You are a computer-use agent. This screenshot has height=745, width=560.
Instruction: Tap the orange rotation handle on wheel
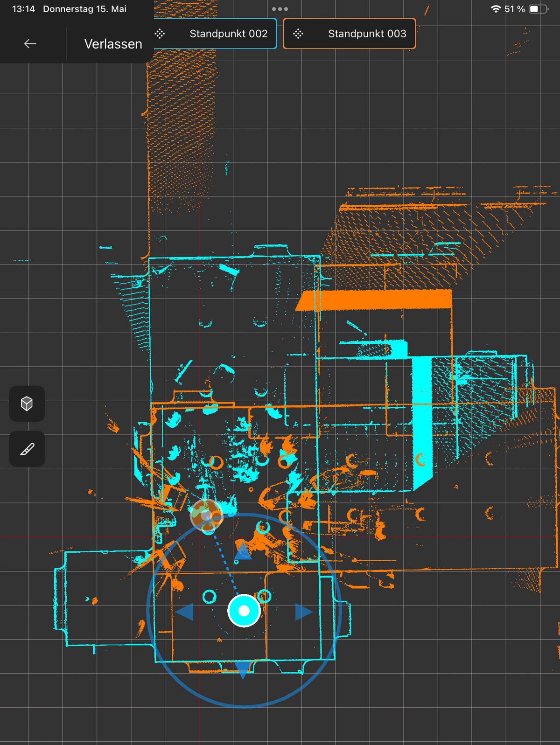(x=206, y=515)
